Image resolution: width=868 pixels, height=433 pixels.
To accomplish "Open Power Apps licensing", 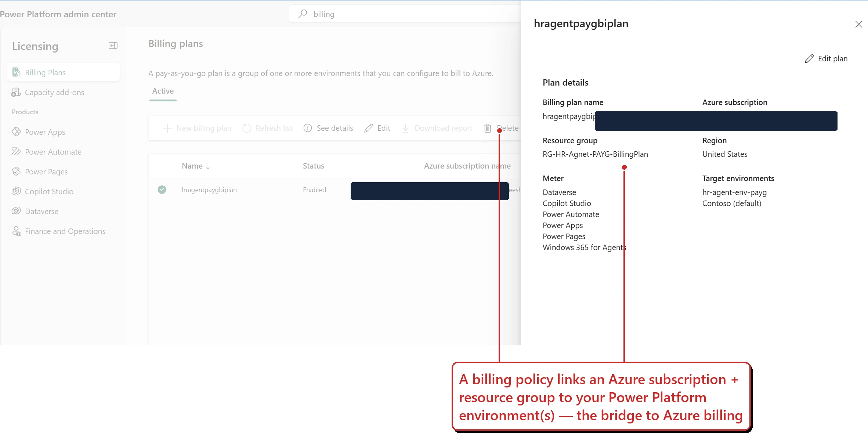I will coord(45,132).
